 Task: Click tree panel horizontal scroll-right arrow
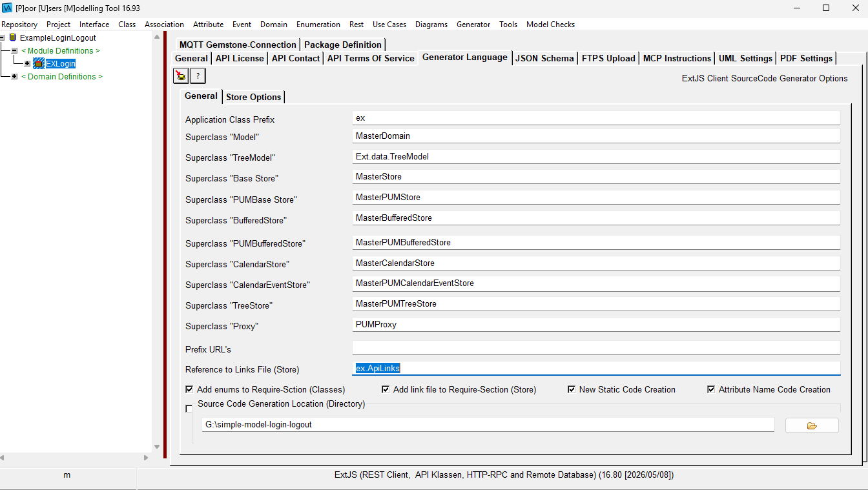[146, 457]
